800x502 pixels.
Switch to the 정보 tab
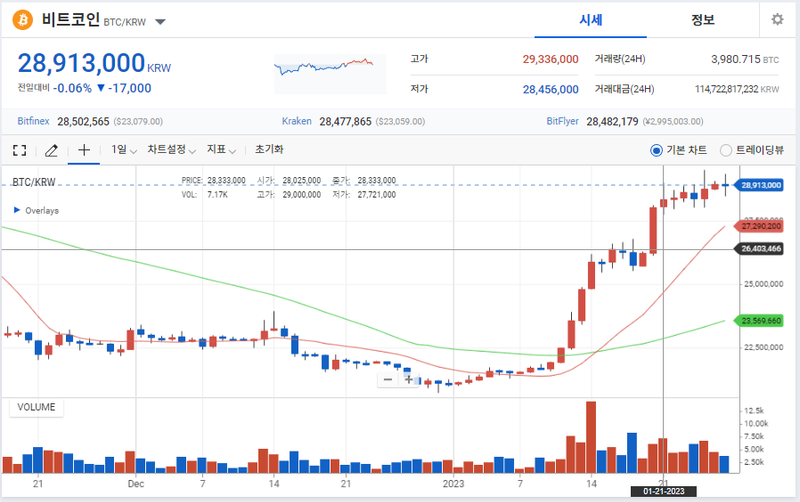[x=703, y=20]
